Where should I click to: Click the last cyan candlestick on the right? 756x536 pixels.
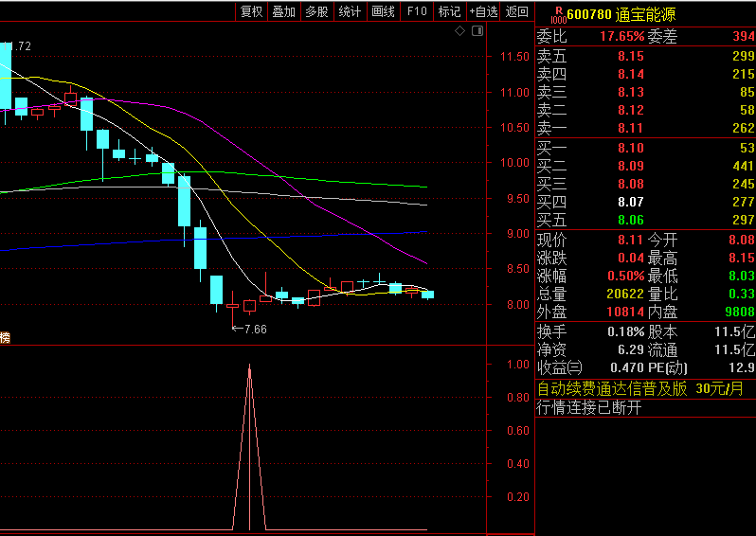[x=427, y=295]
